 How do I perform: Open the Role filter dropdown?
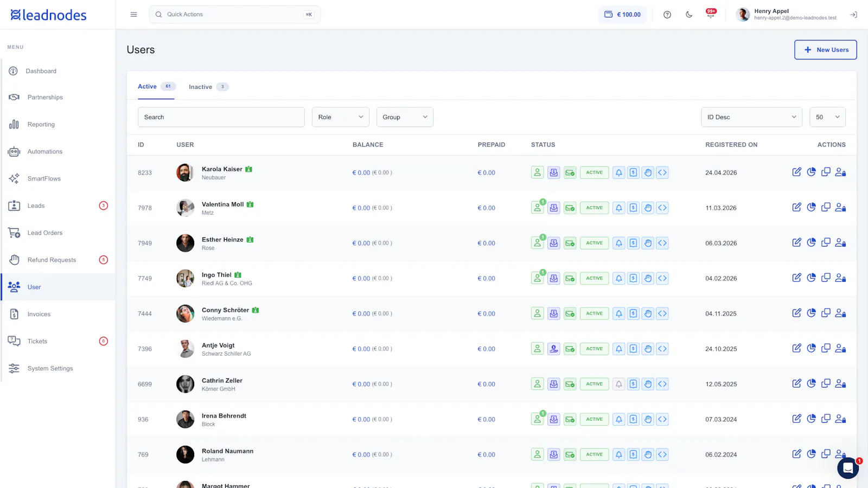(341, 117)
